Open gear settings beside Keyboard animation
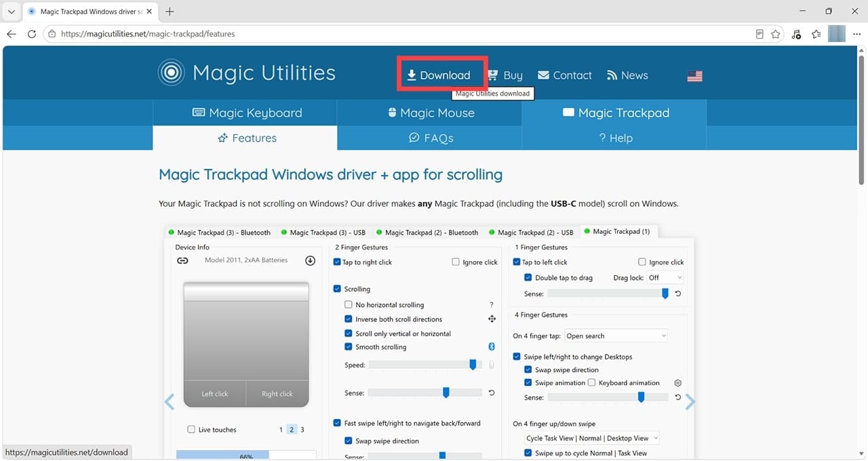The height and width of the screenshot is (461, 868). coord(677,383)
